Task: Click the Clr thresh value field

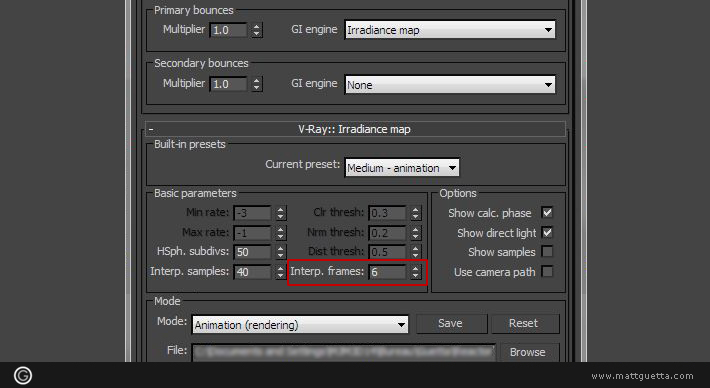Action: [x=387, y=213]
